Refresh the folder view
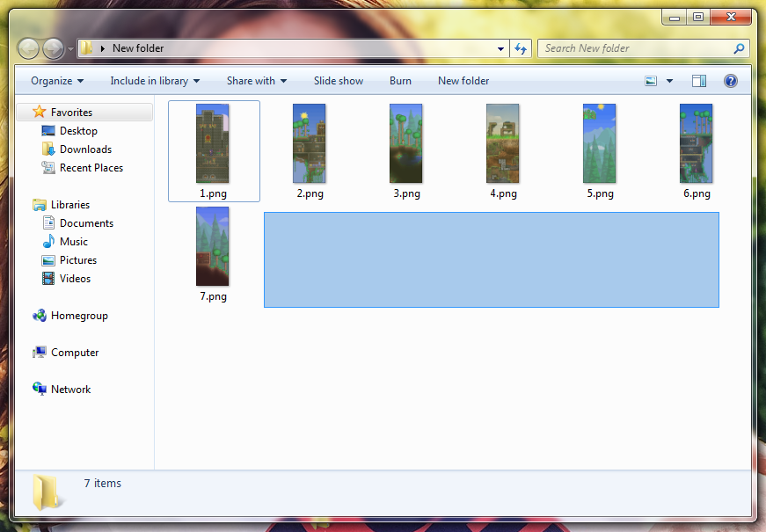Viewport: 766px width, 532px height. (x=521, y=49)
